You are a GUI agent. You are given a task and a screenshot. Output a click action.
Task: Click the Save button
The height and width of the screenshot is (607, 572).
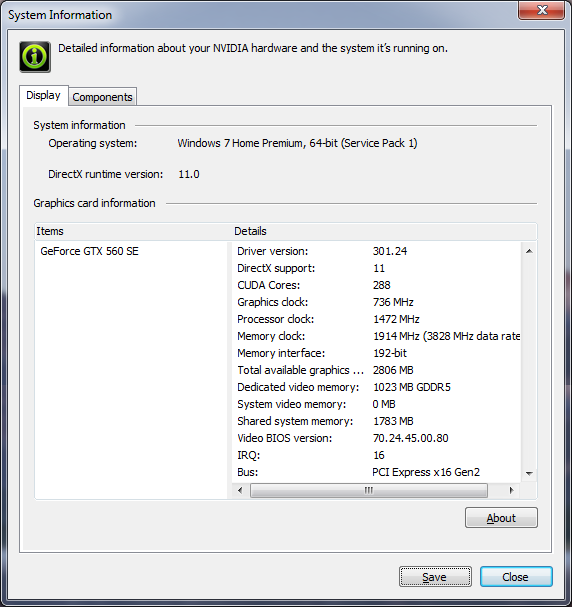tap(435, 577)
